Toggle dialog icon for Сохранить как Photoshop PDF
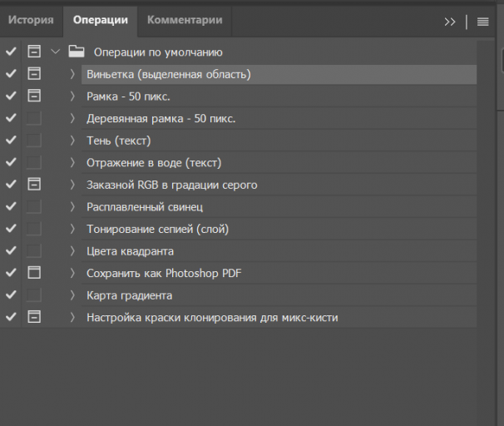Screen dimensions: 504x426 tap(34, 273)
